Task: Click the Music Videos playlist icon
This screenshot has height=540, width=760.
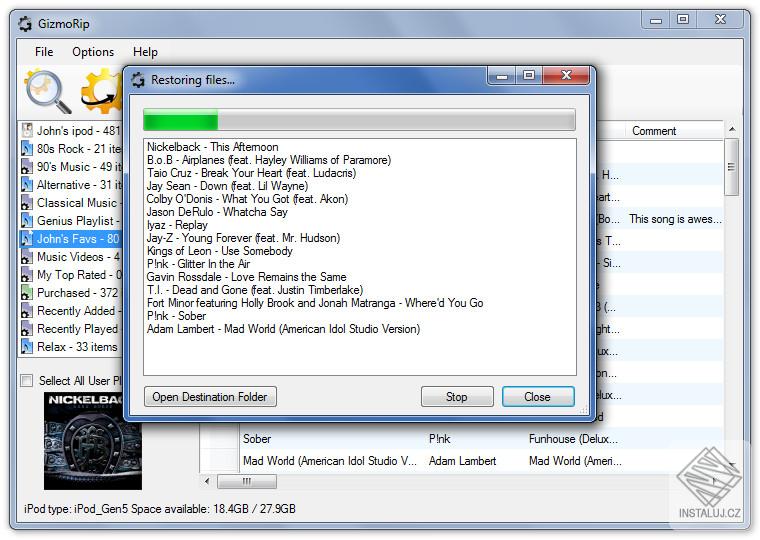Action: tap(27, 256)
